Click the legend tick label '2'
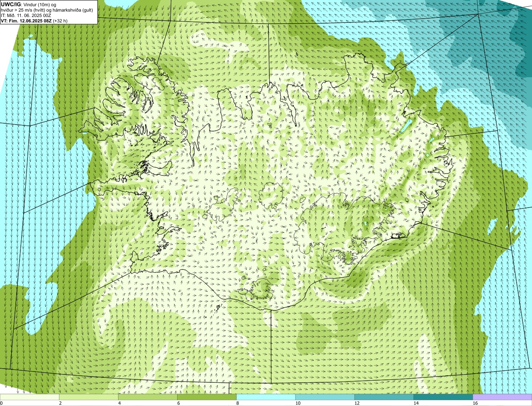Image resolution: width=532 pixels, height=406 pixels. 60,403
